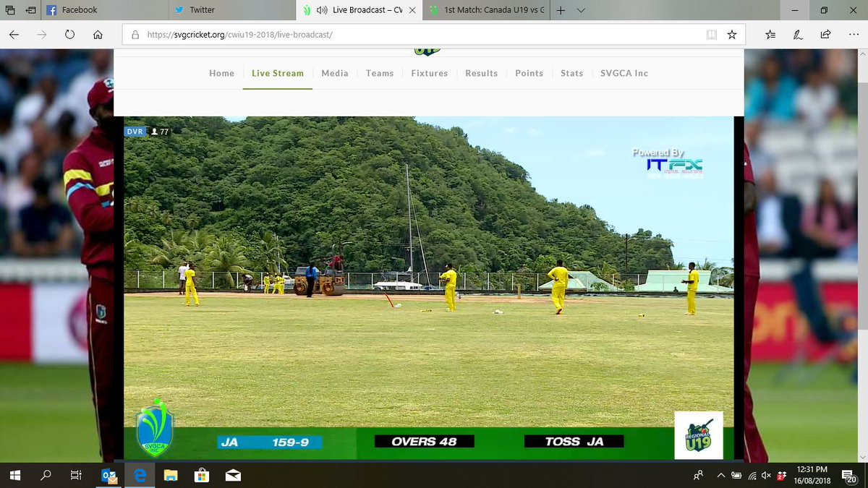Open the Wi-Fi network flyout
868x488 pixels.
752,476
